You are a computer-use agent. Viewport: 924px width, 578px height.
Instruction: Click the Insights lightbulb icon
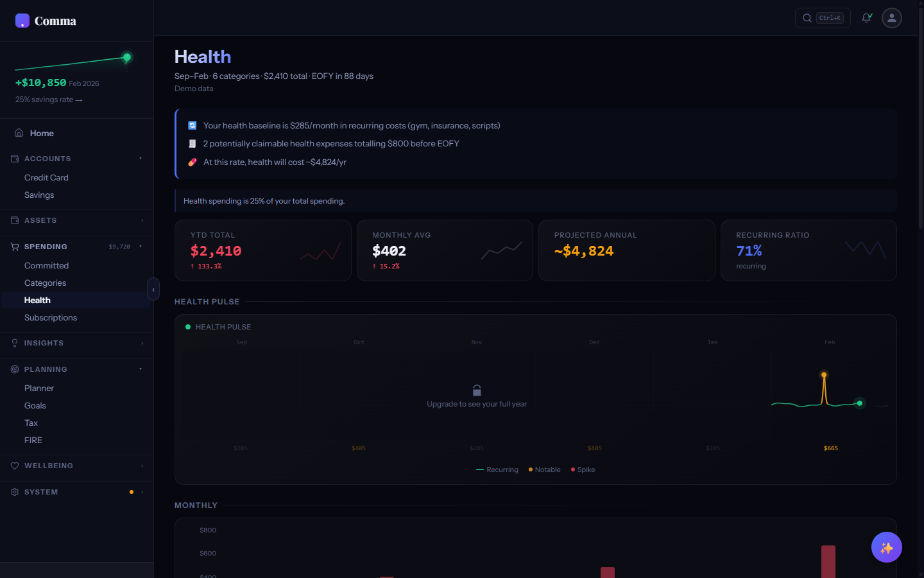point(13,343)
